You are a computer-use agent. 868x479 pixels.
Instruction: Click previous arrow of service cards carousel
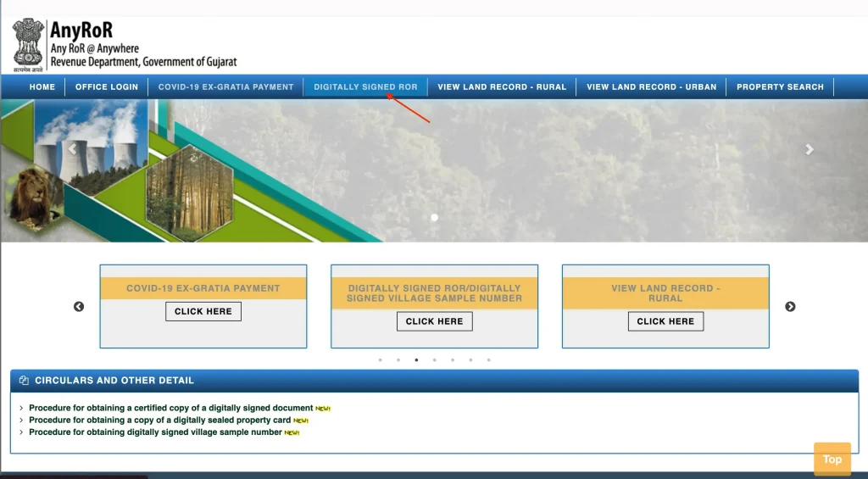coord(79,307)
